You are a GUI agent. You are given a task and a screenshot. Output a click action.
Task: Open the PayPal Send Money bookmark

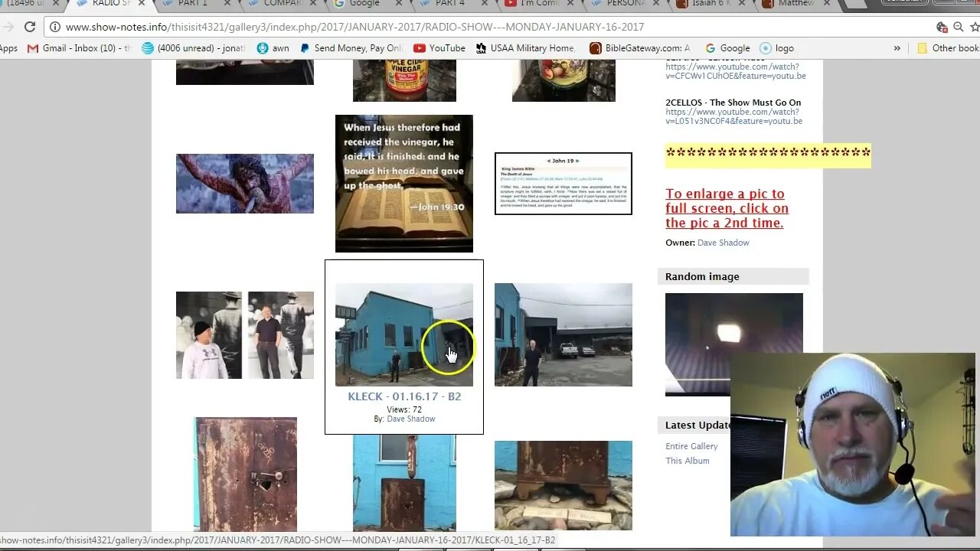(351, 47)
